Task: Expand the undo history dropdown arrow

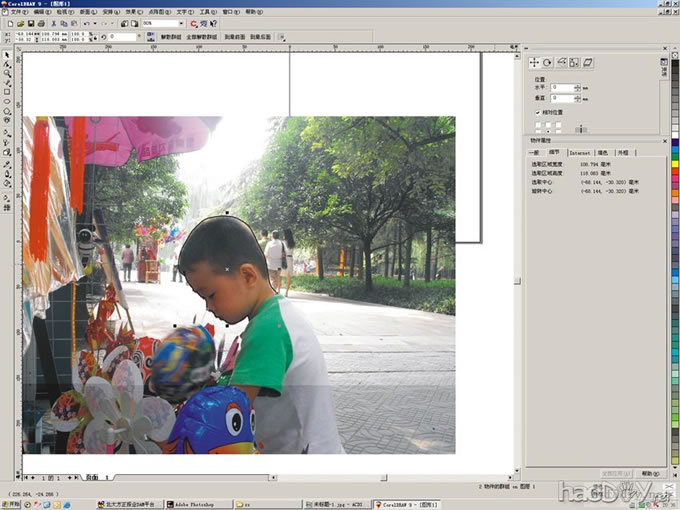Action: click(95, 23)
